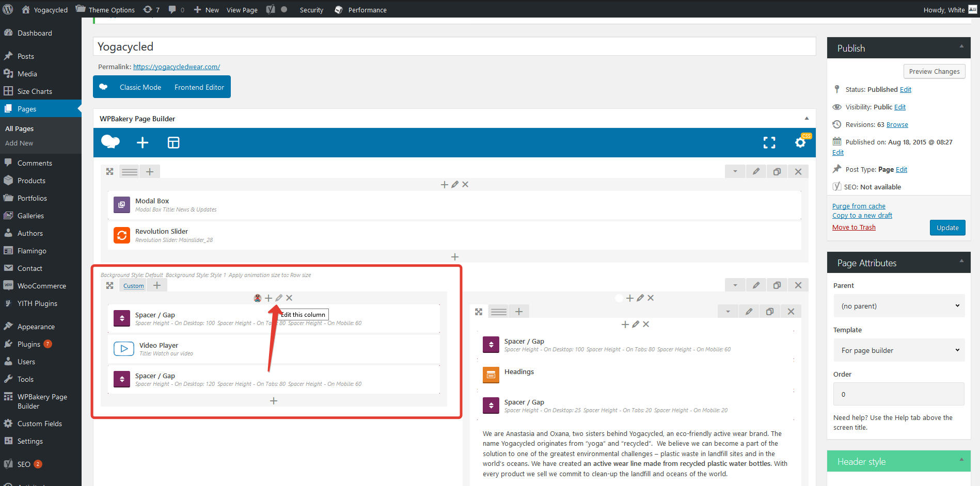
Task: Collapse the Header style panel
Action: tap(961, 460)
